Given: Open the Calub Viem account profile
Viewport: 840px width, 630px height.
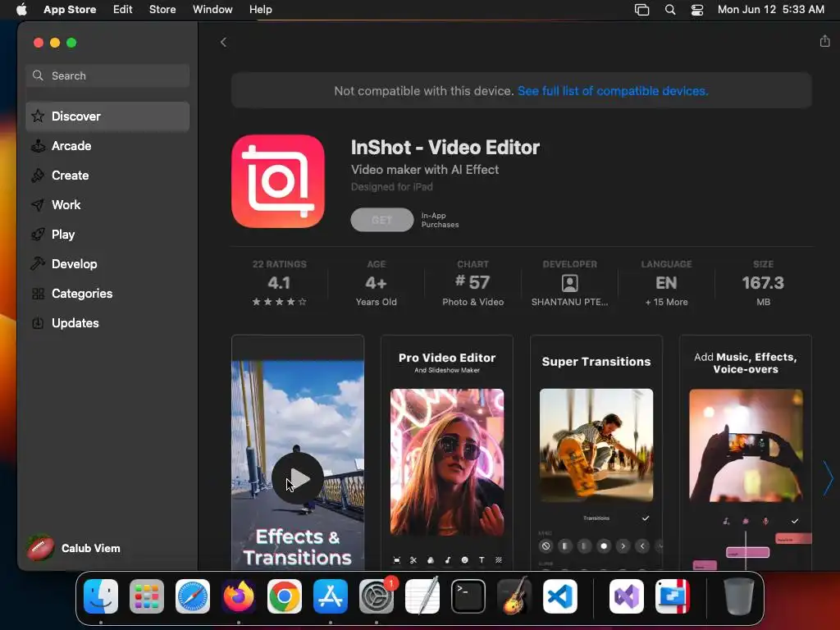Looking at the screenshot, I should pyautogui.click(x=75, y=548).
